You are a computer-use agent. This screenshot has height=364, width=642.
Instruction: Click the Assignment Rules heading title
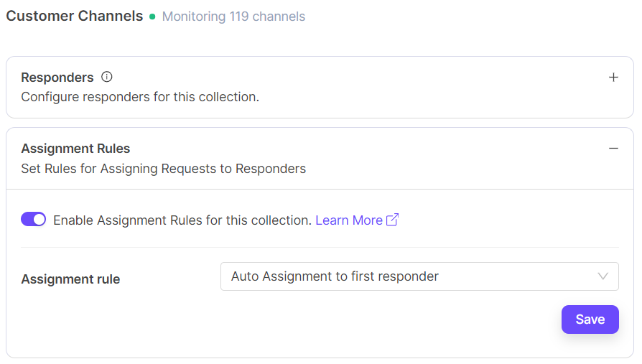[x=75, y=149]
